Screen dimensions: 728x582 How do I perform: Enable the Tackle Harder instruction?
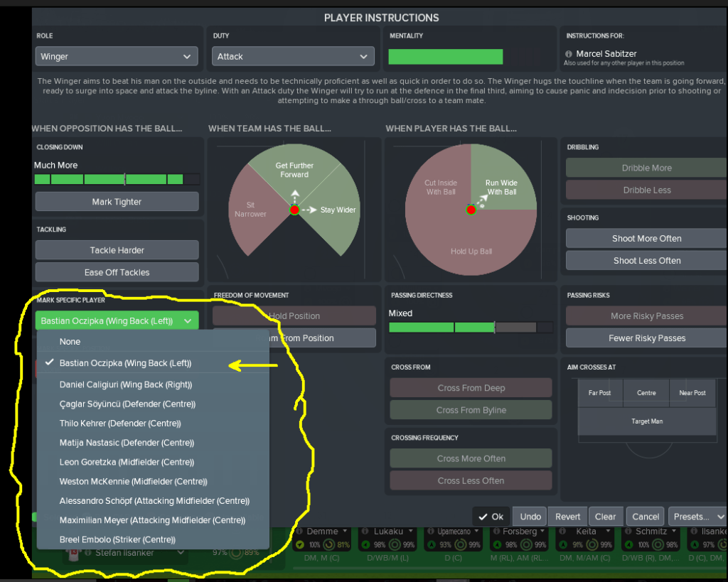click(117, 250)
